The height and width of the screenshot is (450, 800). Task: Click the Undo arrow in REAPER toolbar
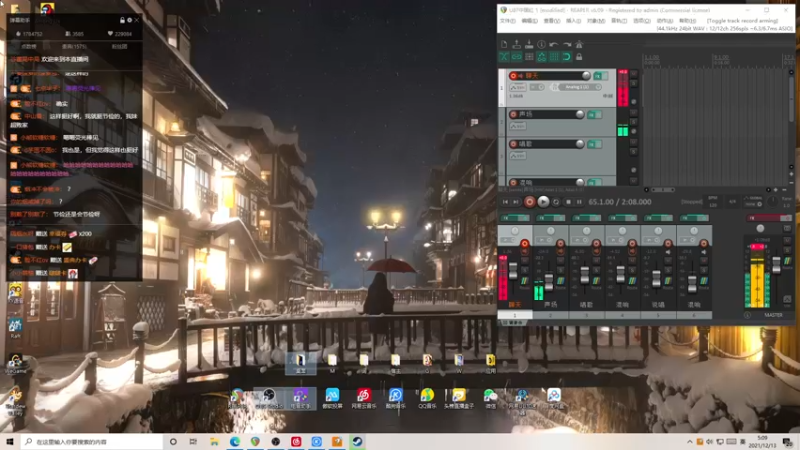tap(554, 44)
